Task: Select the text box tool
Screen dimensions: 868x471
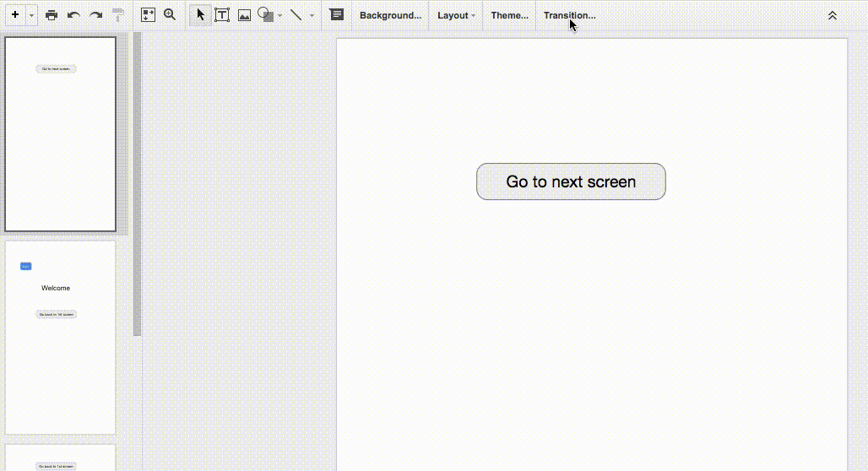Action: (x=222, y=15)
